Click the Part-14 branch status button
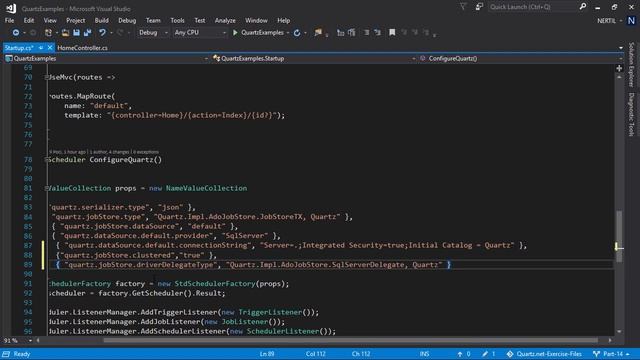The width and height of the screenshot is (640, 360). click(x=611, y=354)
